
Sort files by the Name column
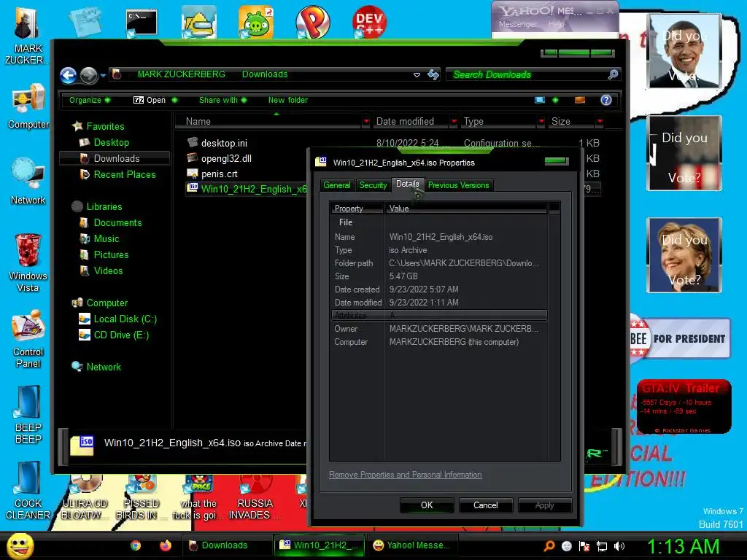coord(269,122)
